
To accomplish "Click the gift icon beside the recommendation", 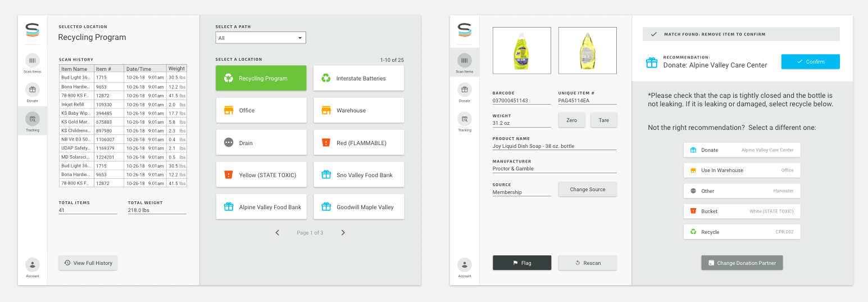I will (x=652, y=62).
